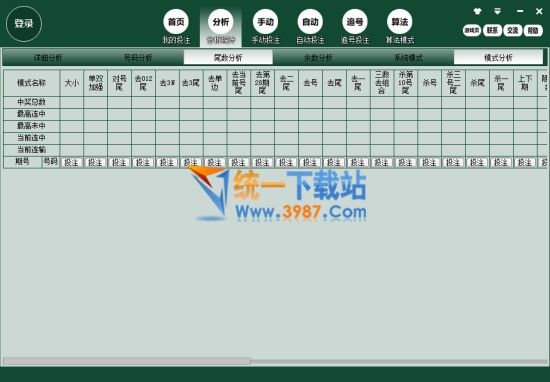Open the 首页 home icon

coord(176,22)
